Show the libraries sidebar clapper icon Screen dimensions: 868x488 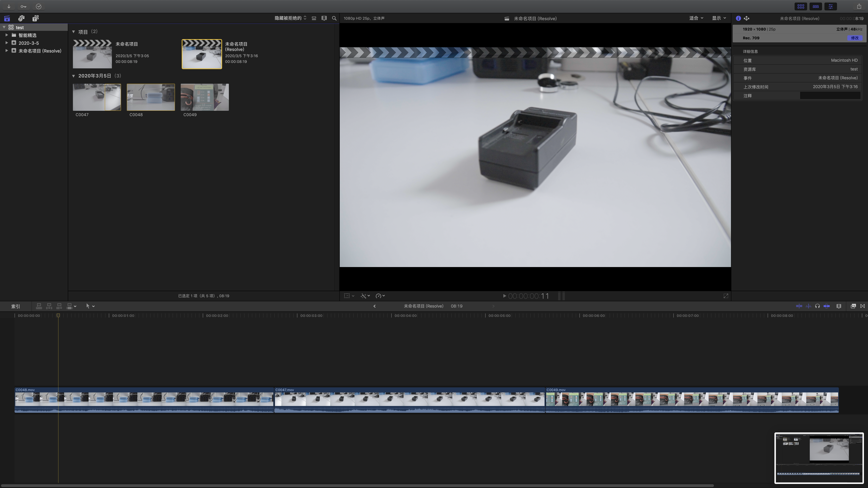pyautogui.click(x=7, y=18)
